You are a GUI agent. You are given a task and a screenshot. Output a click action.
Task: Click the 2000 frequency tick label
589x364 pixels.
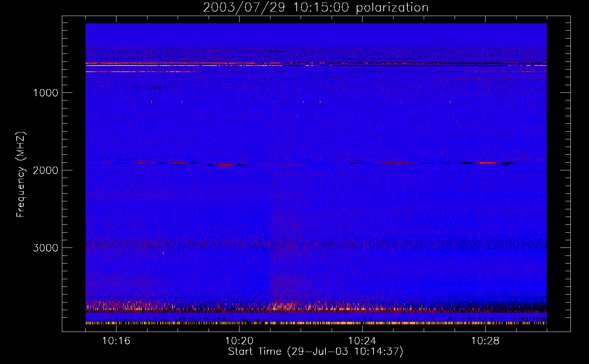point(46,170)
